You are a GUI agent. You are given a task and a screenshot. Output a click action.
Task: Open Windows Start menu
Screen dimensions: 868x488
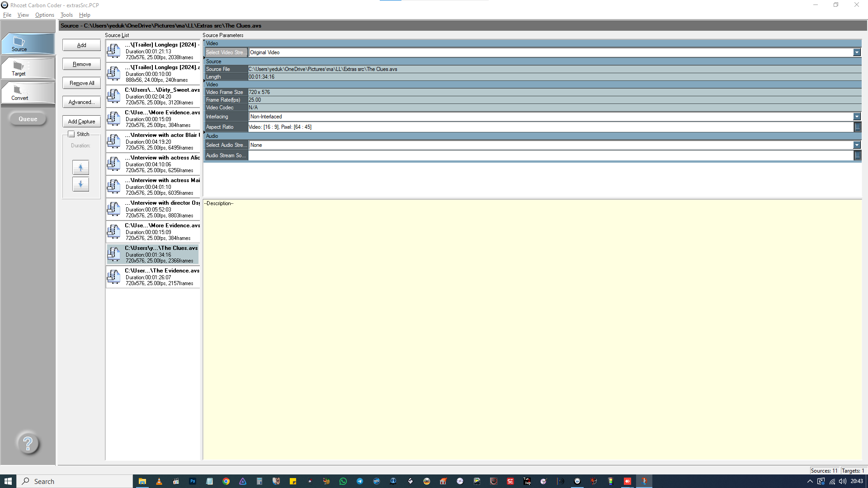pyautogui.click(x=8, y=481)
